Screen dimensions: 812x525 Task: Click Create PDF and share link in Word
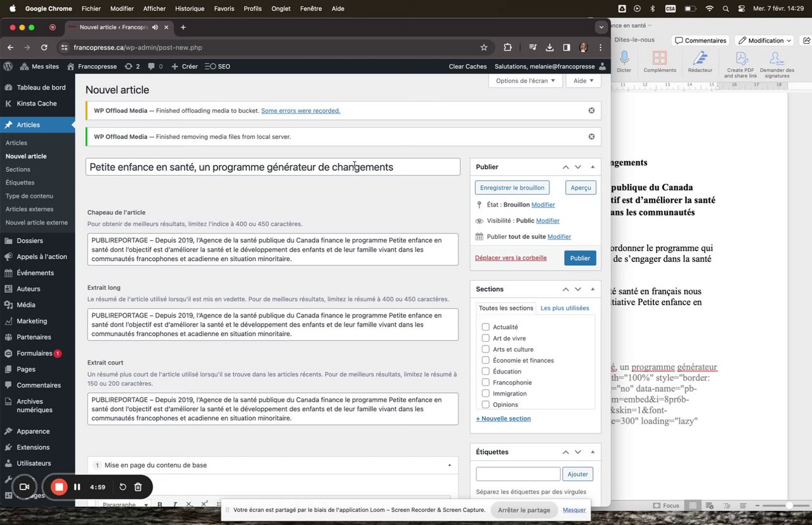click(740, 65)
